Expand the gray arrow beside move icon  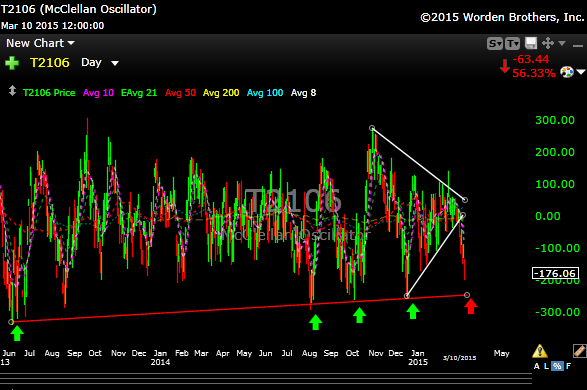pyautogui.click(x=562, y=43)
